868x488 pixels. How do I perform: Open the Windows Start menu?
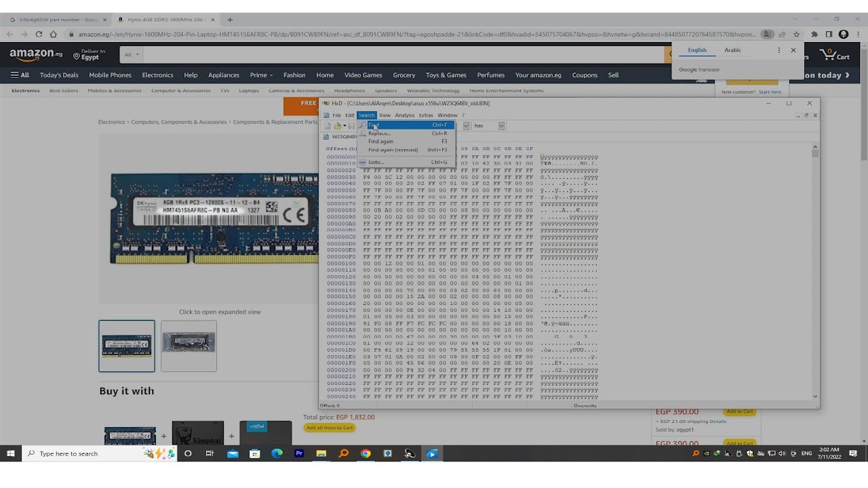coord(11,453)
